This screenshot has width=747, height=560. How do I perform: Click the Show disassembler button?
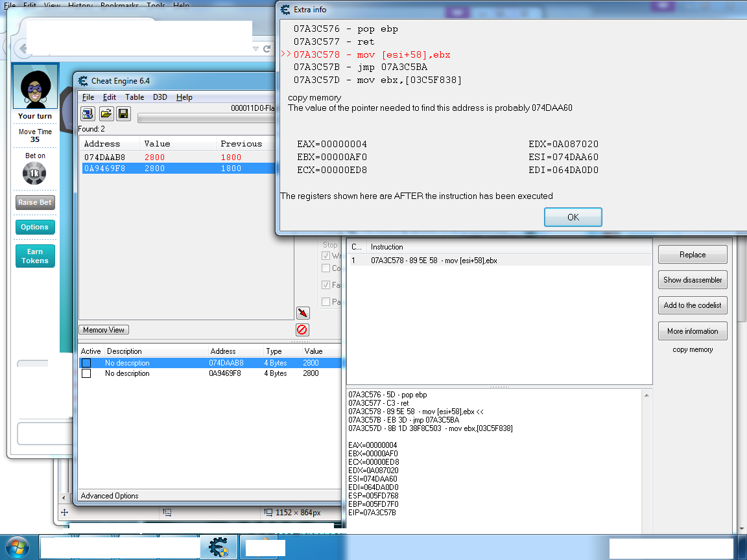[692, 280]
